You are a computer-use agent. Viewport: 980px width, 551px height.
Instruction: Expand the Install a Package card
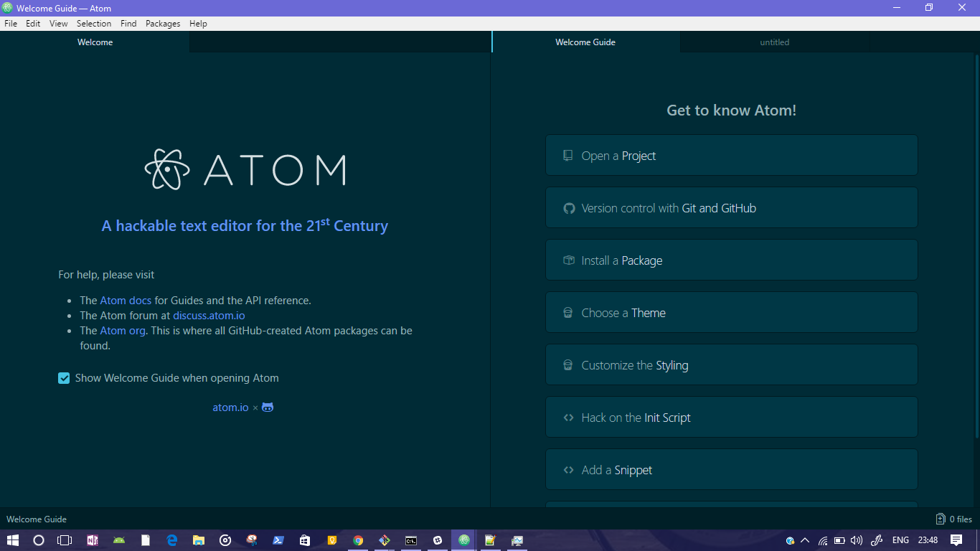[732, 260]
